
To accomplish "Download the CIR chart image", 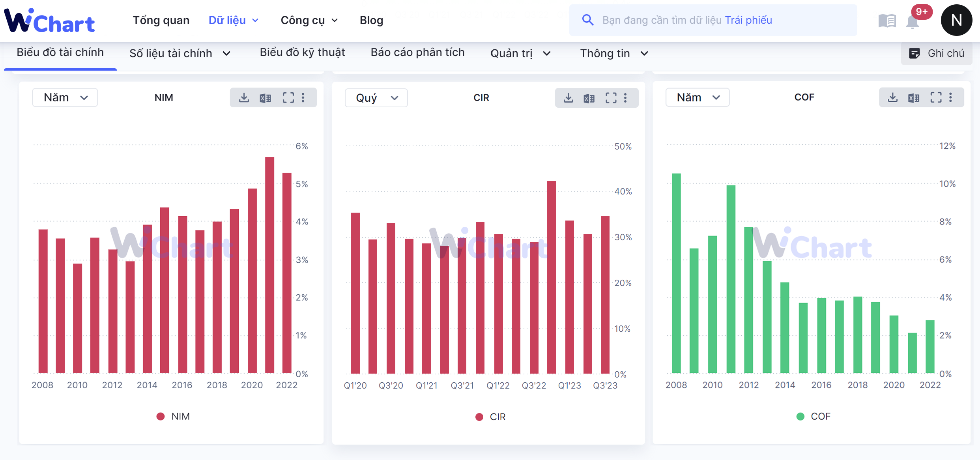I will click(568, 98).
